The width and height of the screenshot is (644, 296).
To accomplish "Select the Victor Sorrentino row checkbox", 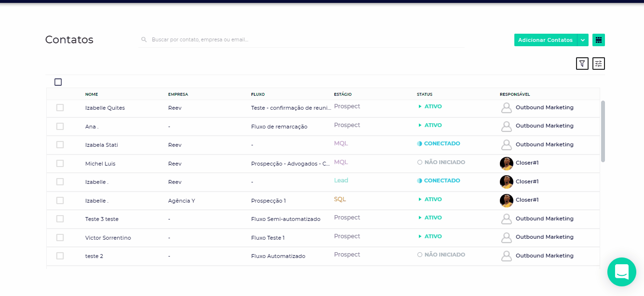I will pos(60,238).
